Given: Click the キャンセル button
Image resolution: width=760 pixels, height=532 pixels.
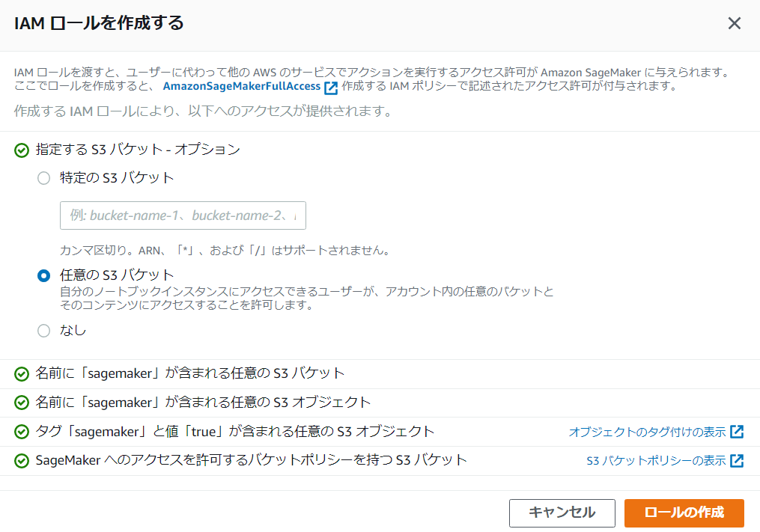Looking at the screenshot, I should tap(562, 513).
